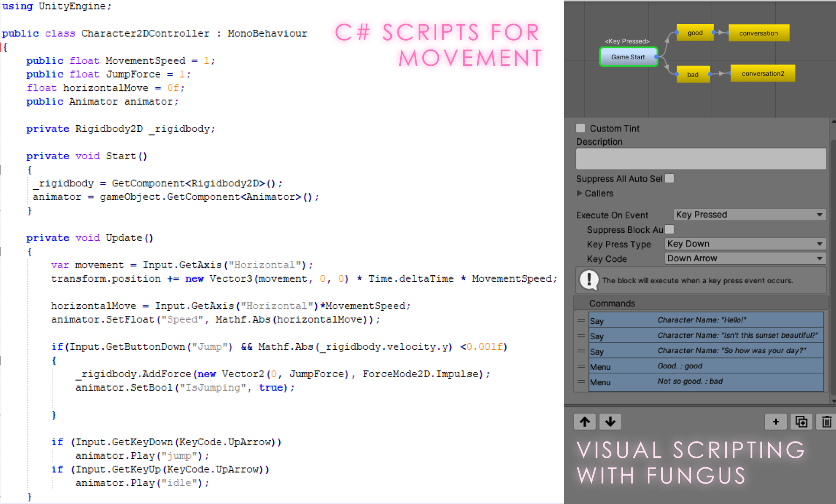Screen dimensions: 836x504
Task: Select Say command "Hello!"
Action: click(706, 320)
